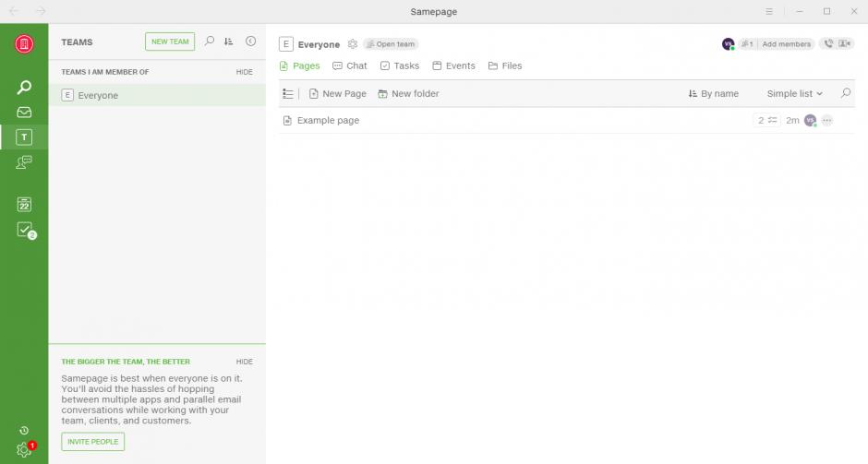Open the hamburger menu in title bar
Image resolution: width=868 pixels, height=464 pixels.
click(769, 11)
